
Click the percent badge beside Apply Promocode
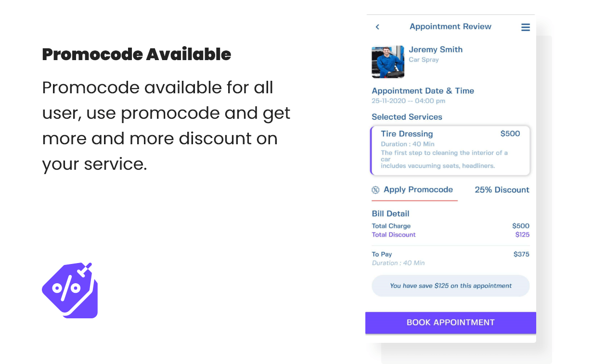tap(375, 189)
